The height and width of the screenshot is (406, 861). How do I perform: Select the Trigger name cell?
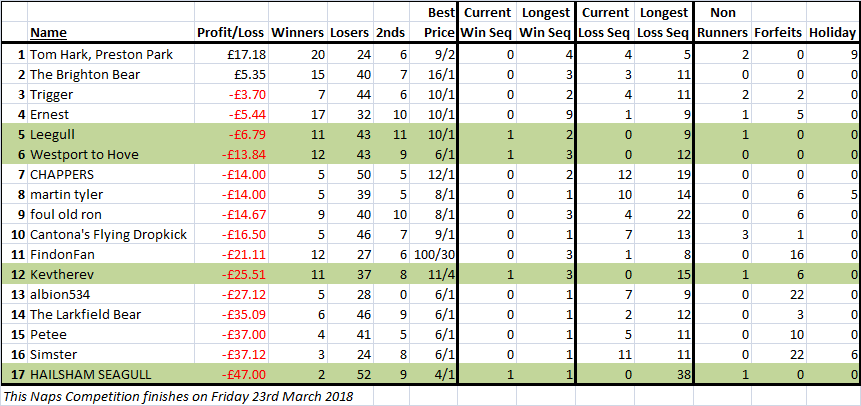(x=111, y=94)
